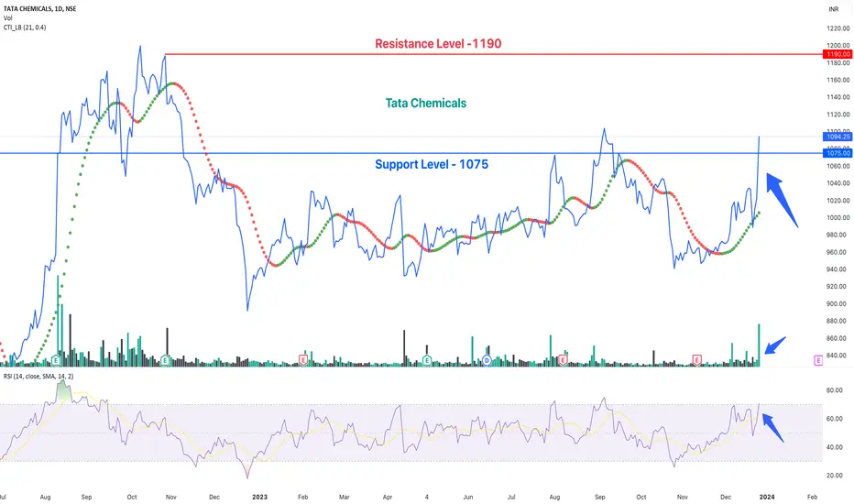Click the '1120.00' price axis value

point(838,115)
